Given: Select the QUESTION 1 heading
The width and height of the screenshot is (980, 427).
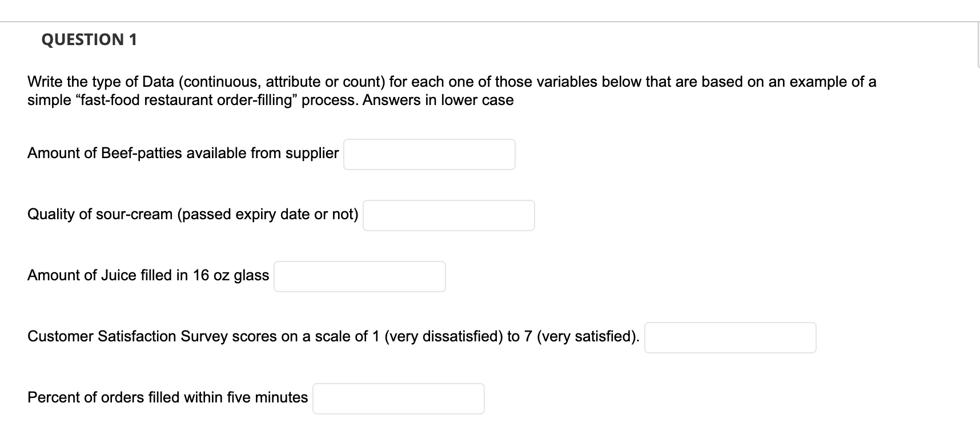Looking at the screenshot, I should pos(89,39).
